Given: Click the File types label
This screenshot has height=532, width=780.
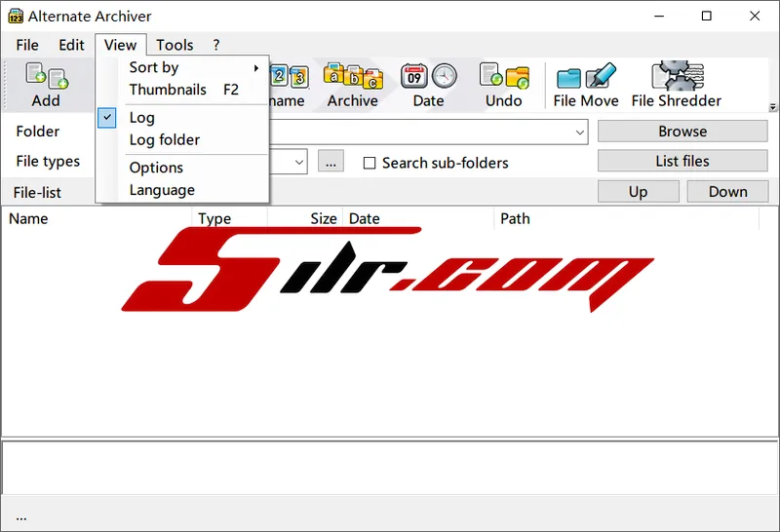Looking at the screenshot, I should [48, 161].
